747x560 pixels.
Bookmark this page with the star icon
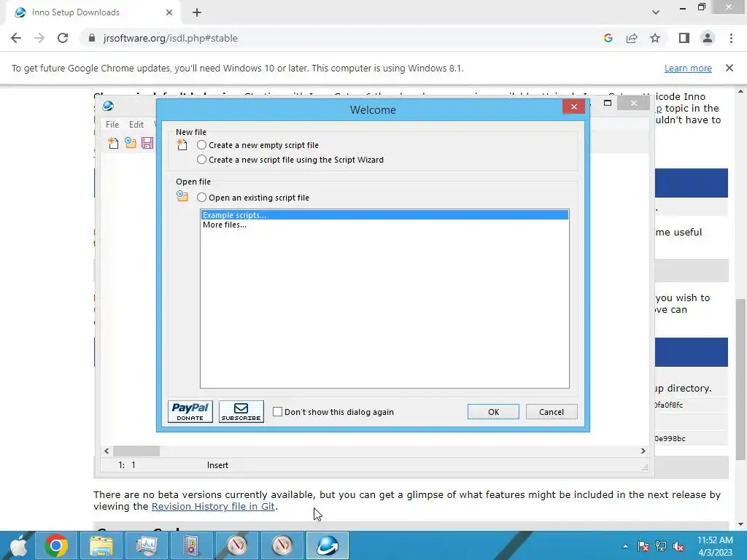[655, 38]
